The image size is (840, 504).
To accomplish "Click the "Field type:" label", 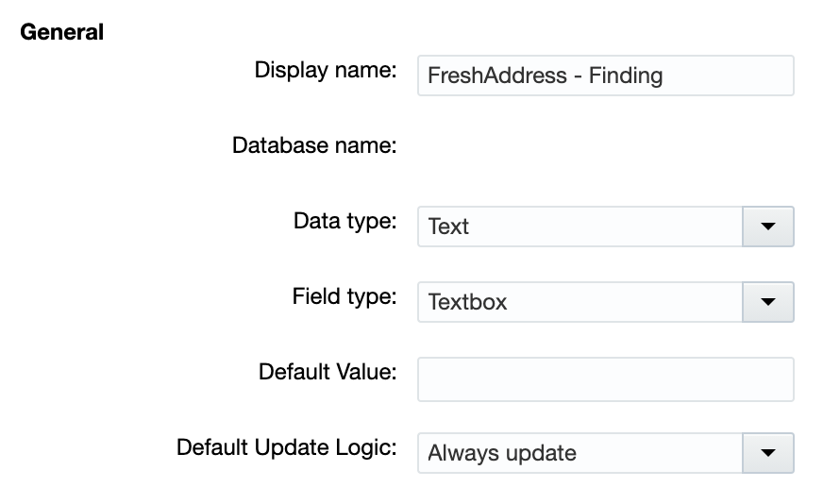I will (344, 296).
